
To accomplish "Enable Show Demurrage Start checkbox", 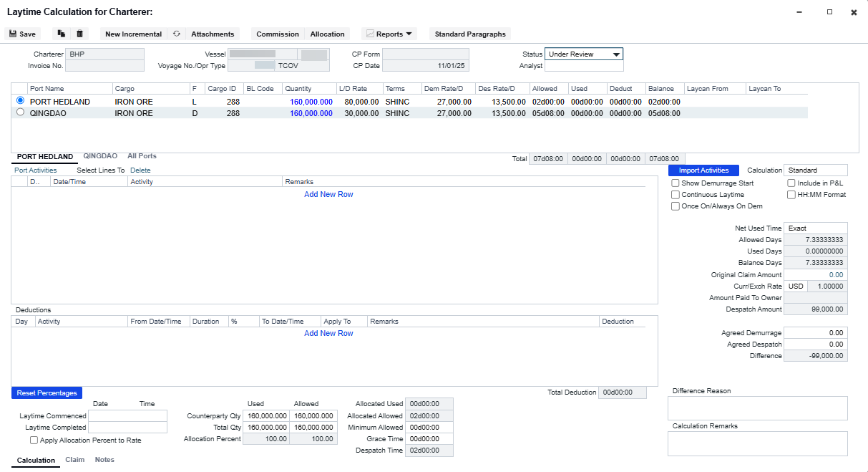I will pos(676,183).
